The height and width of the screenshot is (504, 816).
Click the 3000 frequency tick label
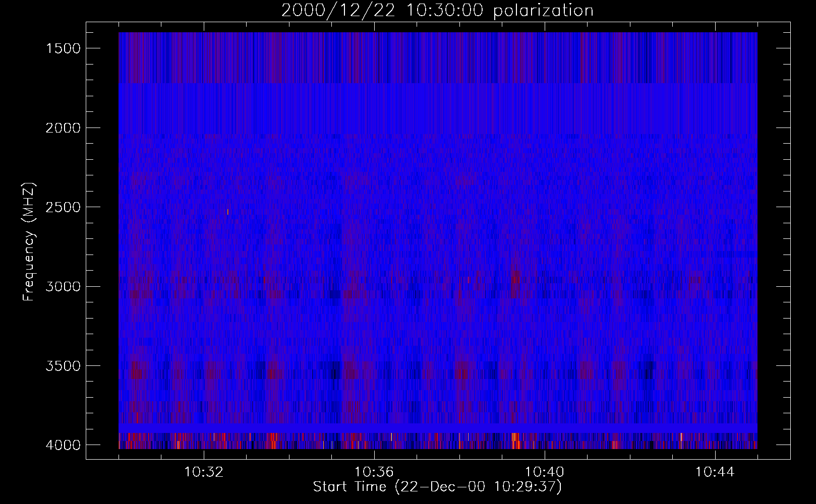pos(63,287)
